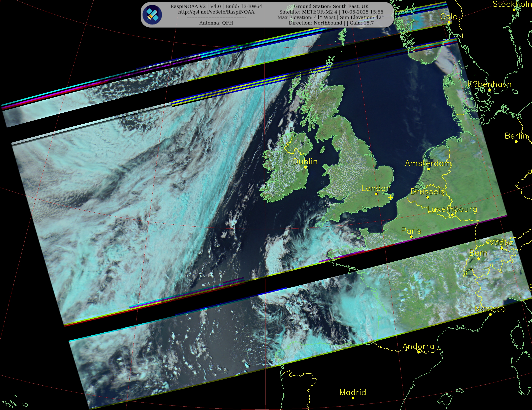Click the yellow cross ground station marker
532x410 pixels.
tap(390, 197)
